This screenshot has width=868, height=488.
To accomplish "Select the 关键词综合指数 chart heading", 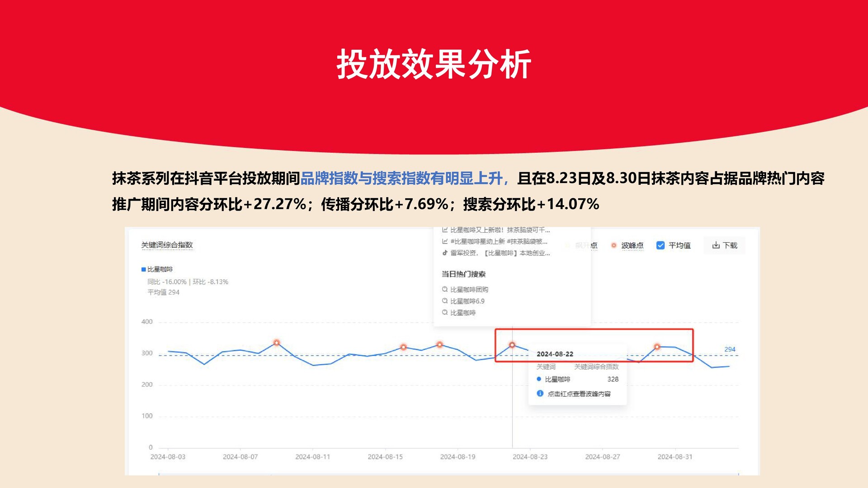I will (x=167, y=245).
